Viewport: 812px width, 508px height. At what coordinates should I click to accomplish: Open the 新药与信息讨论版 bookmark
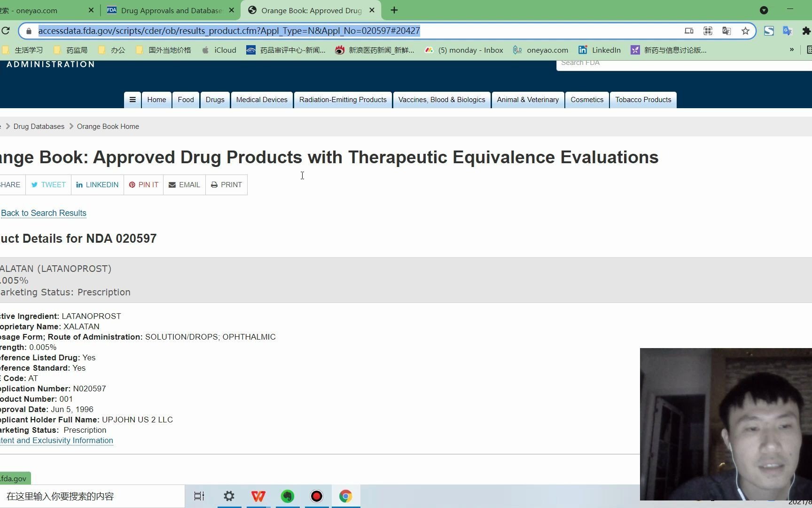[x=669, y=50]
